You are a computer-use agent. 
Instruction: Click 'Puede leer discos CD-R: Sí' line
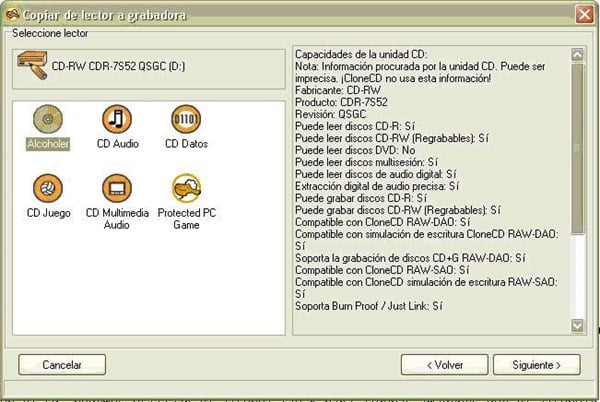pos(355,126)
